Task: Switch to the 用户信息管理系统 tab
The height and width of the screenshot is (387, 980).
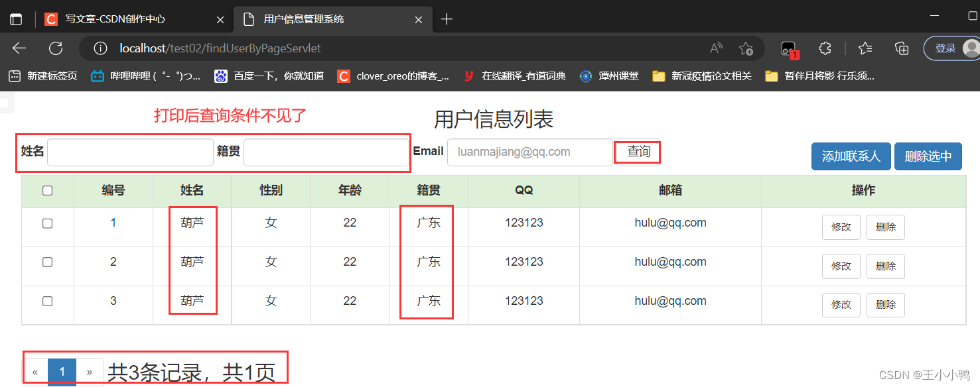Action: [x=333, y=20]
